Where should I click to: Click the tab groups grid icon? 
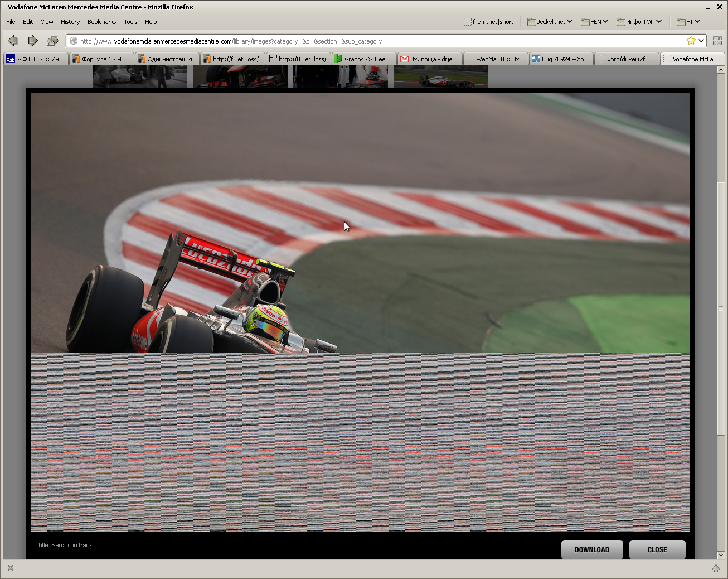[x=717, y=41]
